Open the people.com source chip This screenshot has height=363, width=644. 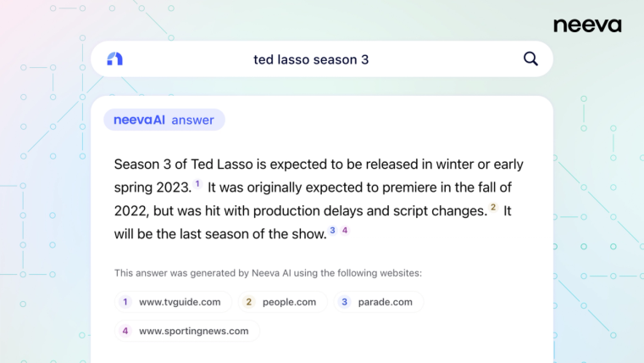(x=282, y=302)
